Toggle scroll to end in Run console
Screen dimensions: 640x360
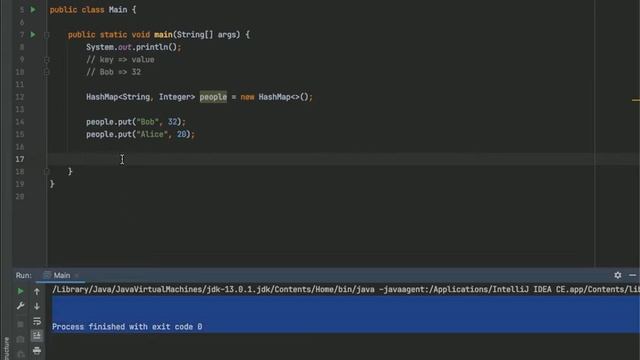(37, 336)
